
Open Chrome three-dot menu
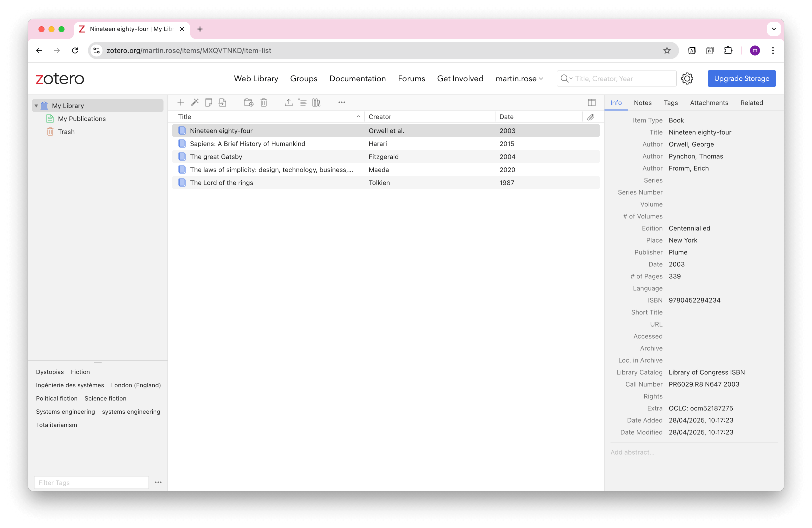tap(773, 50)
